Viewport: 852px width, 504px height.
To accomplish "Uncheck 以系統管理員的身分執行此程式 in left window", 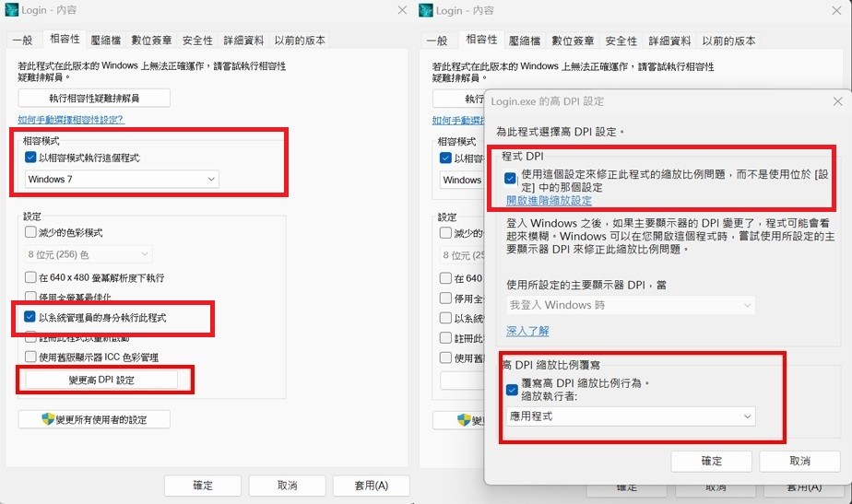I will coord(32,318).
